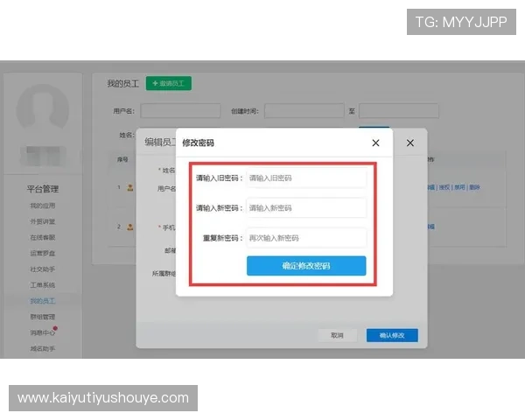Click the user icon in row 2
The height and width of the screenshot is (420, 525).
130,227
